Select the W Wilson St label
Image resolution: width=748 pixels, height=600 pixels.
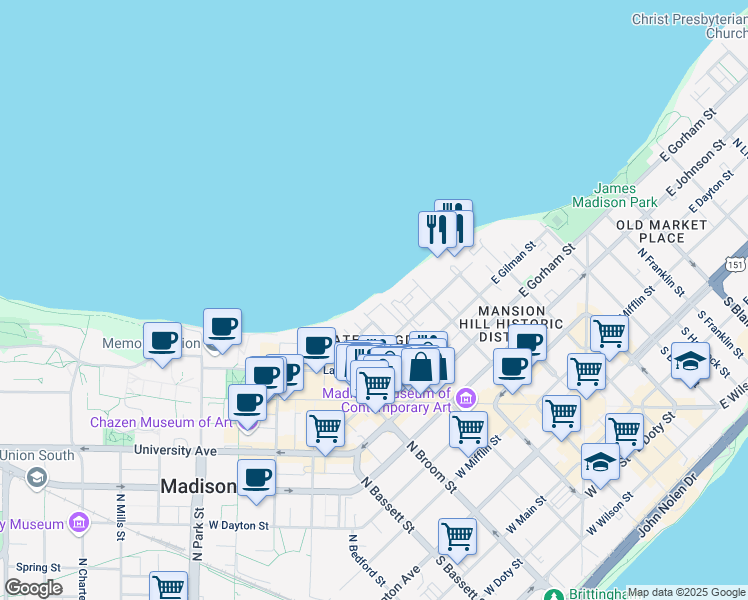[x=610, y=513]
